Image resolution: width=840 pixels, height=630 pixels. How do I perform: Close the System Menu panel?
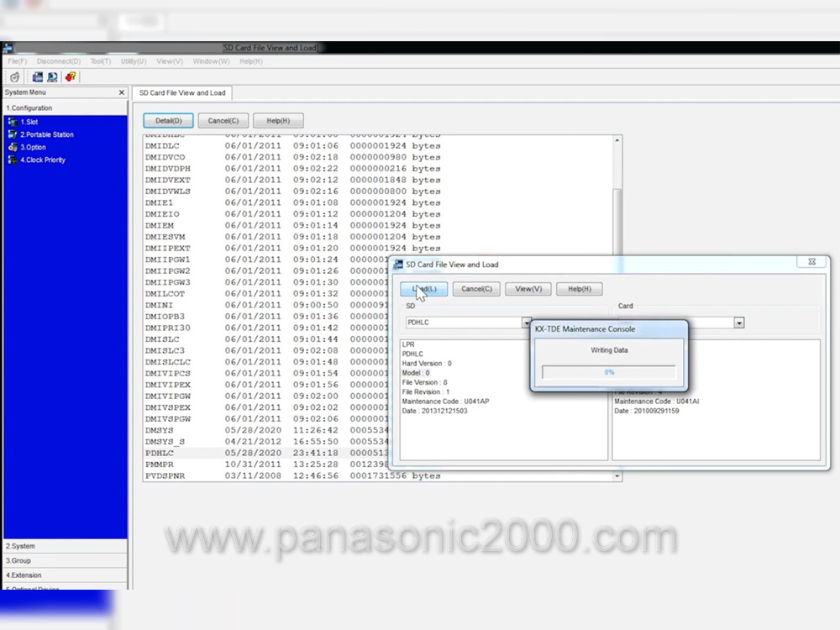point(122,92)
